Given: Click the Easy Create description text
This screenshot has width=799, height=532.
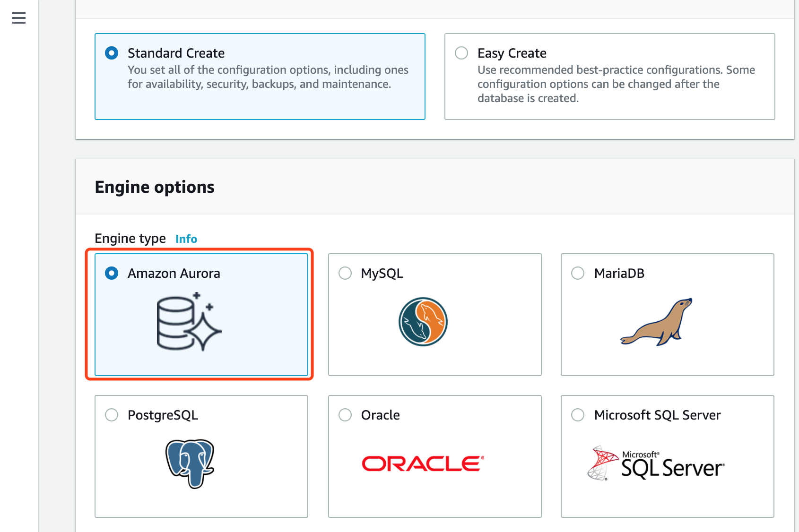Looking at the screenshot, I should 616,84.
